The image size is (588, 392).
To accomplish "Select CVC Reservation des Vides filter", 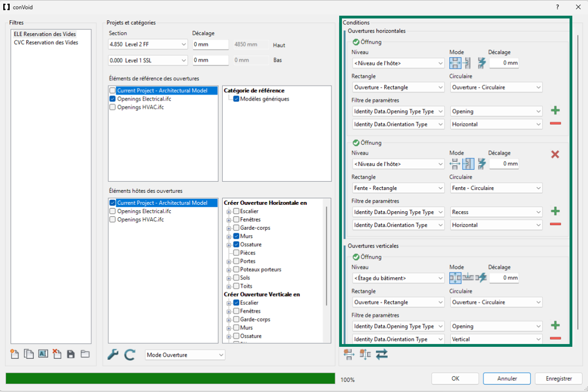I will pos(46,42).
